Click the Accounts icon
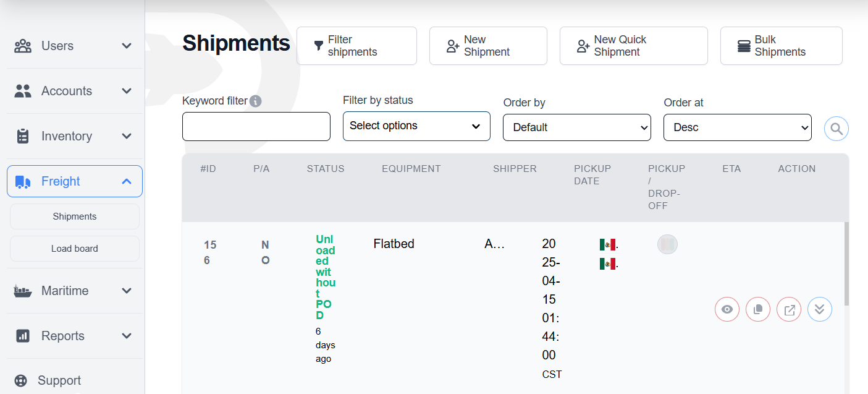Image resolution: width=868 pixels, height=394 pixels. [23, 91]
